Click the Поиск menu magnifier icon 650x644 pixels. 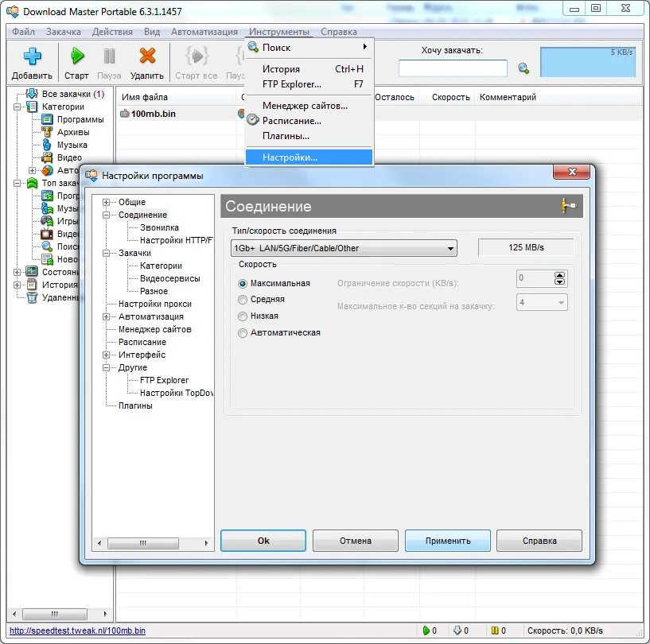253,47
